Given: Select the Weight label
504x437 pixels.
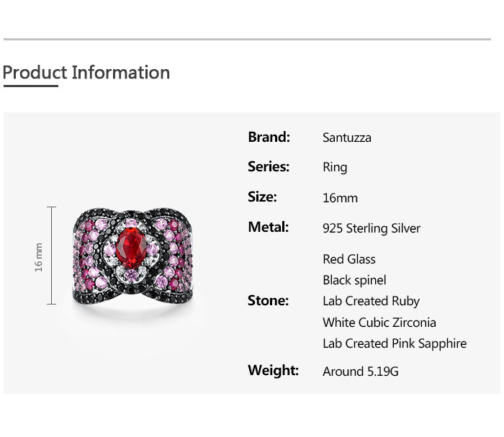Looking at the screenshot, I should point(273,370).
